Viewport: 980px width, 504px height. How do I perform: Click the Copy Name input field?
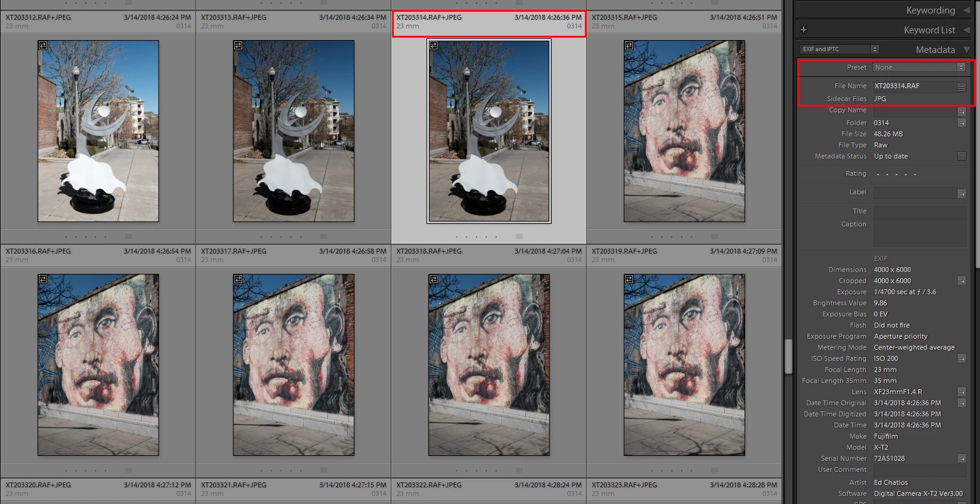[x=914, y=110]
